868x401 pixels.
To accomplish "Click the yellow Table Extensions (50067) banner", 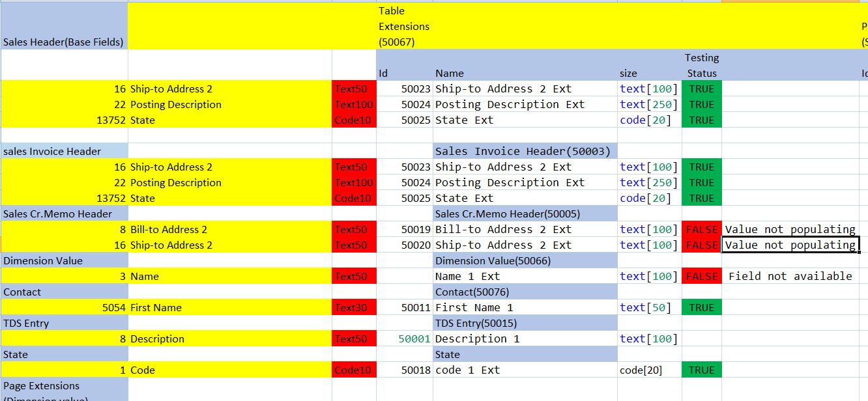I will [x=404, y=25].
